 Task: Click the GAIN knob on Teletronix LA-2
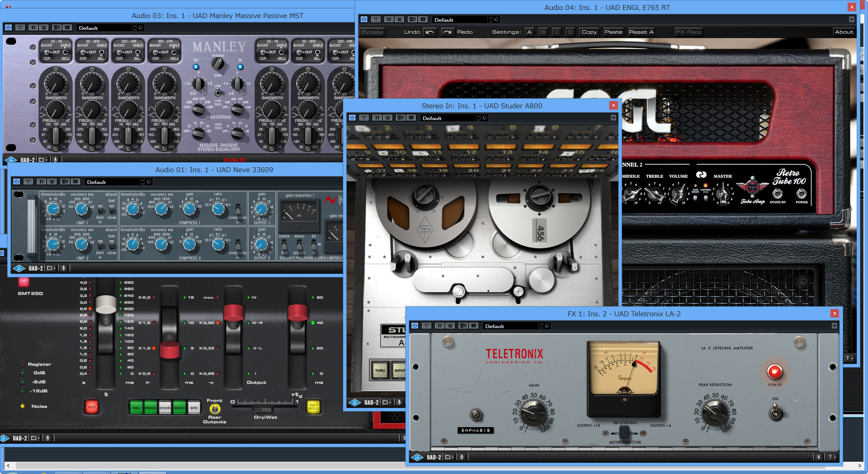(x=533, y=412)
